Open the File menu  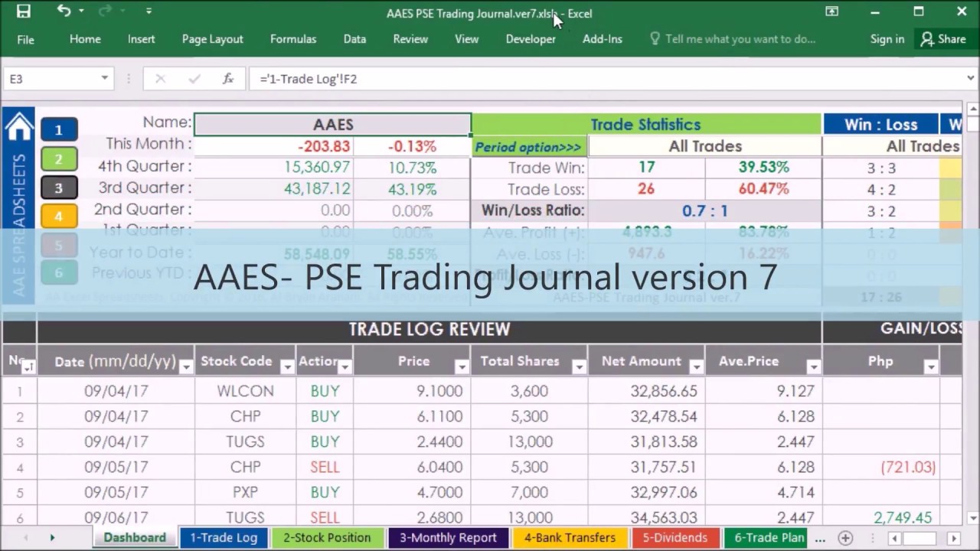coord(25,39)
